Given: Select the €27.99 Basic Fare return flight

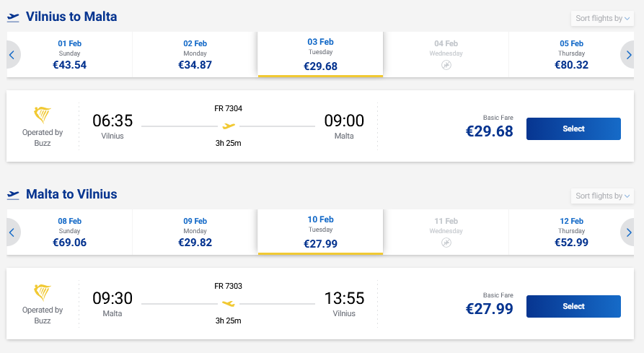Looking at the screenshot, I should [x=573, y=306].
